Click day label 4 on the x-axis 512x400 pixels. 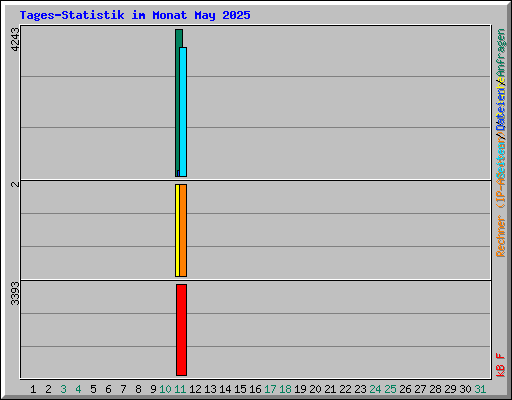(x=78, y=389)
